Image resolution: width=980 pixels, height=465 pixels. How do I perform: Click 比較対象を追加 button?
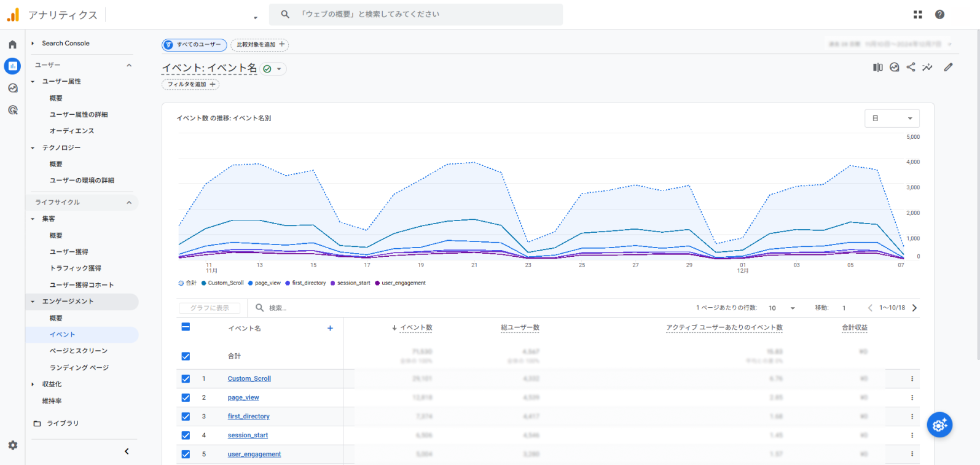[x=260, y=44]
